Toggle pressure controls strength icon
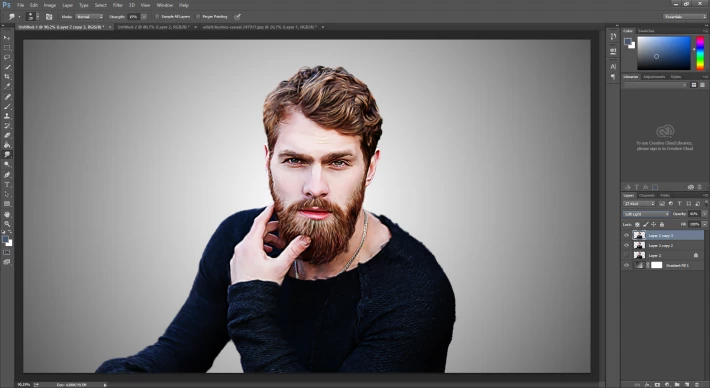Image resolution: width=710 pixels, height=388 pixels. [x=237, y=17]
